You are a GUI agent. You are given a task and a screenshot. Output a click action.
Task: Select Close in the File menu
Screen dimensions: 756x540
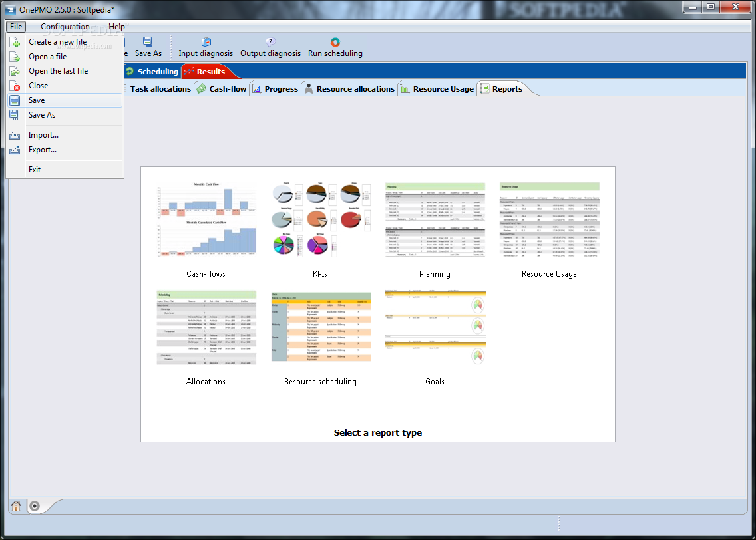[x=65, y=86]
